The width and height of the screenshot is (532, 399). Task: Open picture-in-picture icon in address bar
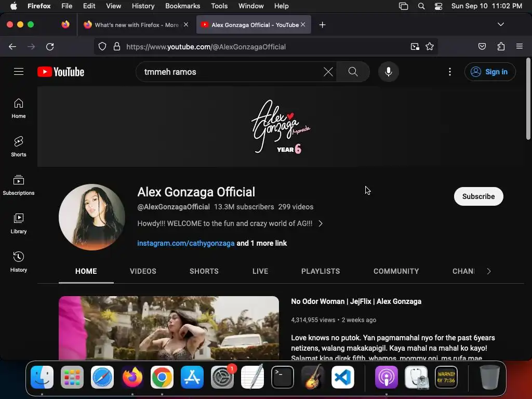click(415, 46)
